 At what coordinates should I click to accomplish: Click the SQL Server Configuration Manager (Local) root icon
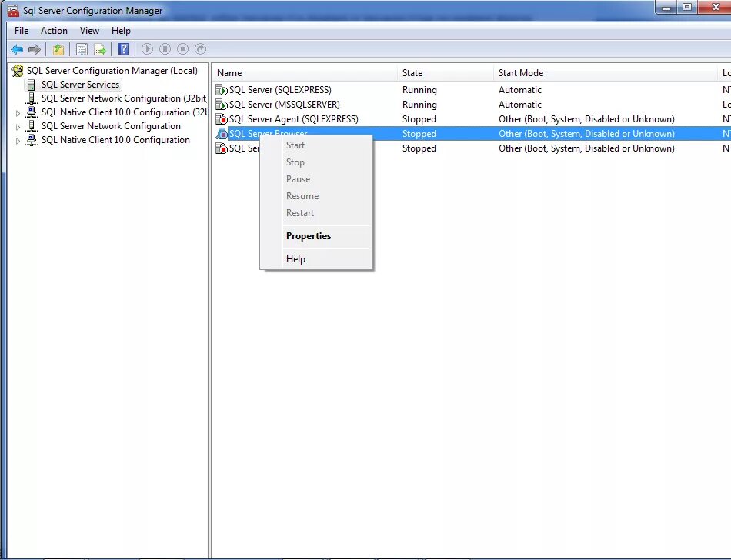[18, 71]
